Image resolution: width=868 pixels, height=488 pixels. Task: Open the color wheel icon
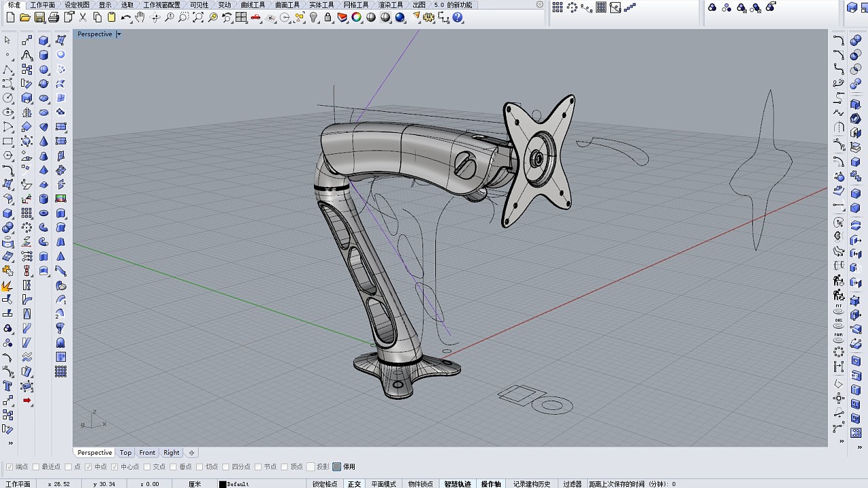click(357, 18)
